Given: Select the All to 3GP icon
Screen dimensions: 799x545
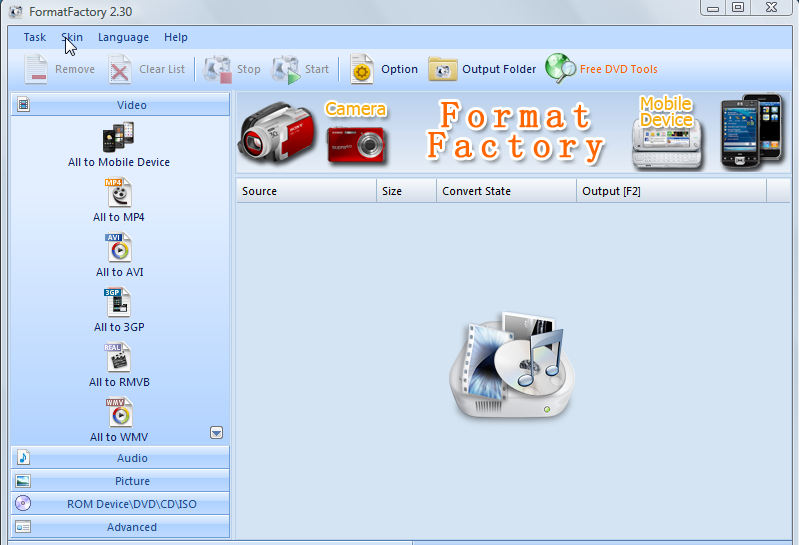Looking at the screenshot, I should [118, 302].
